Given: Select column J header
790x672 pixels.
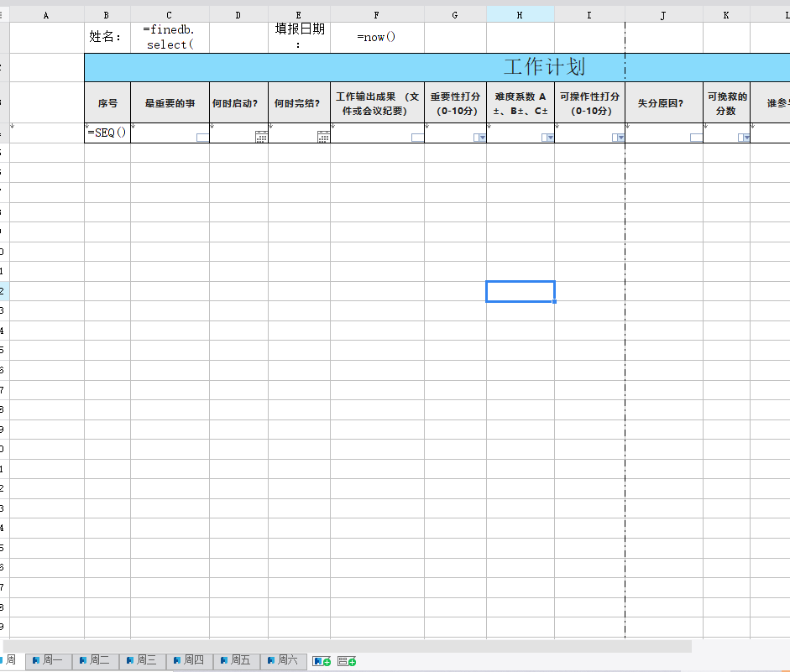Looking at the screenshot, I should (x=663, y=15).
